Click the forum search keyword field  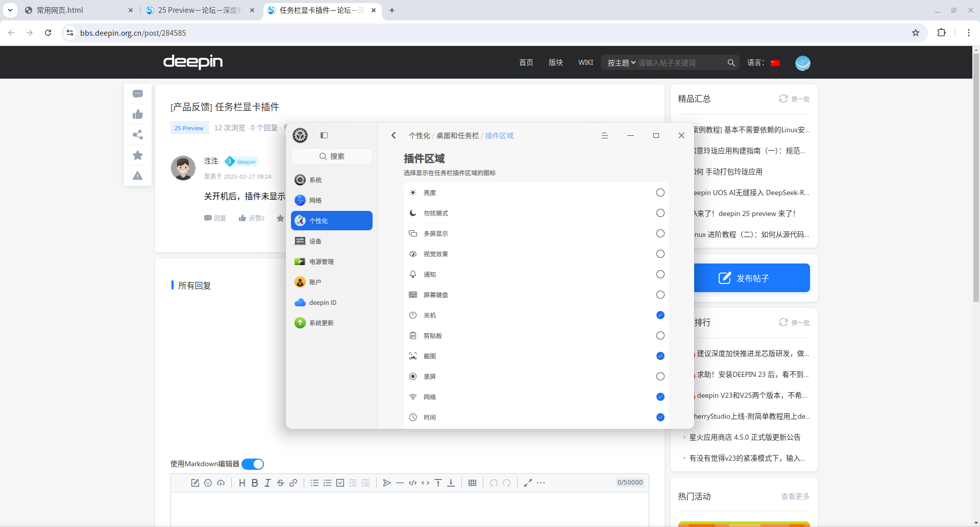(x=681, y=63)
